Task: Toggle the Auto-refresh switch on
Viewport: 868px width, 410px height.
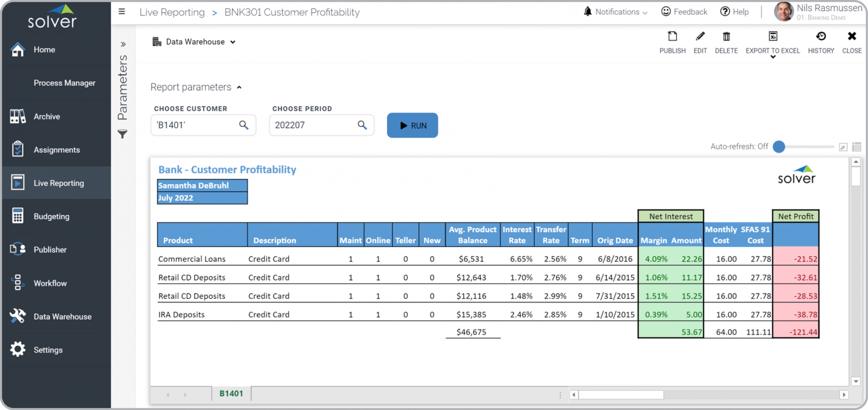Action: 779,147
